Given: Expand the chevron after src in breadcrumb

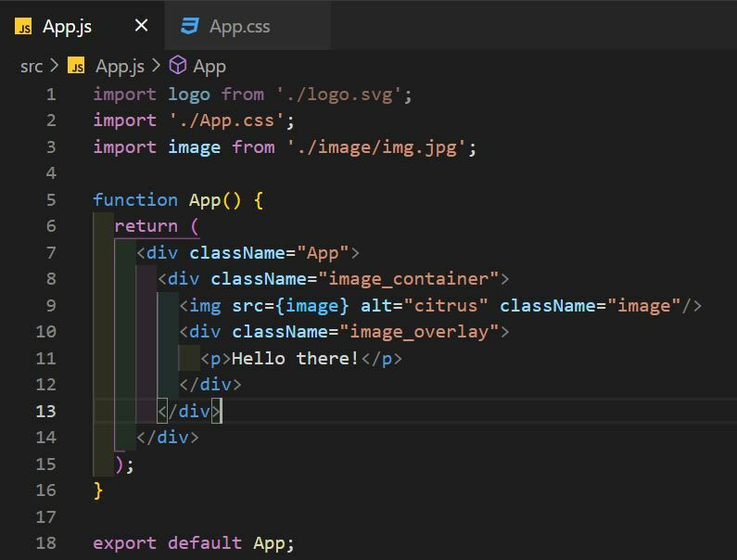Looking at the screenshot, I should click(54, 65).
